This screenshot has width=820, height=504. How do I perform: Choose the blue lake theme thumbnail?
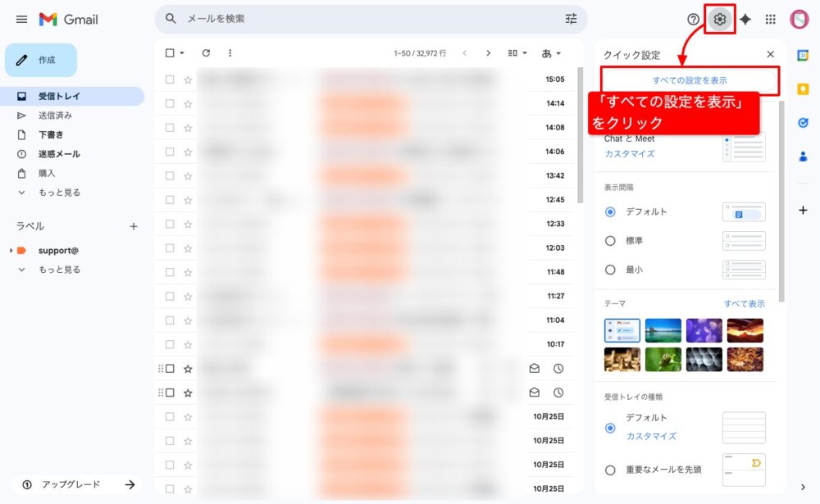pos(663,330)
